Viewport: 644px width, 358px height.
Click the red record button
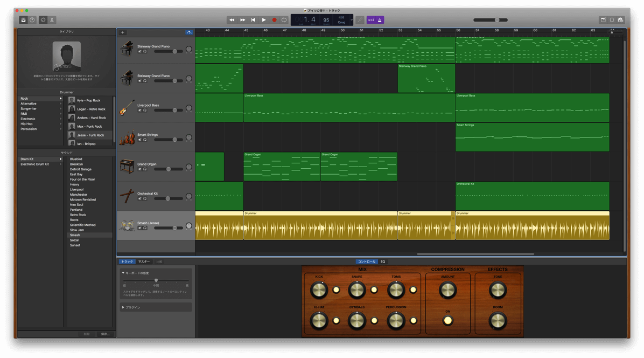(x=274, y=20)
